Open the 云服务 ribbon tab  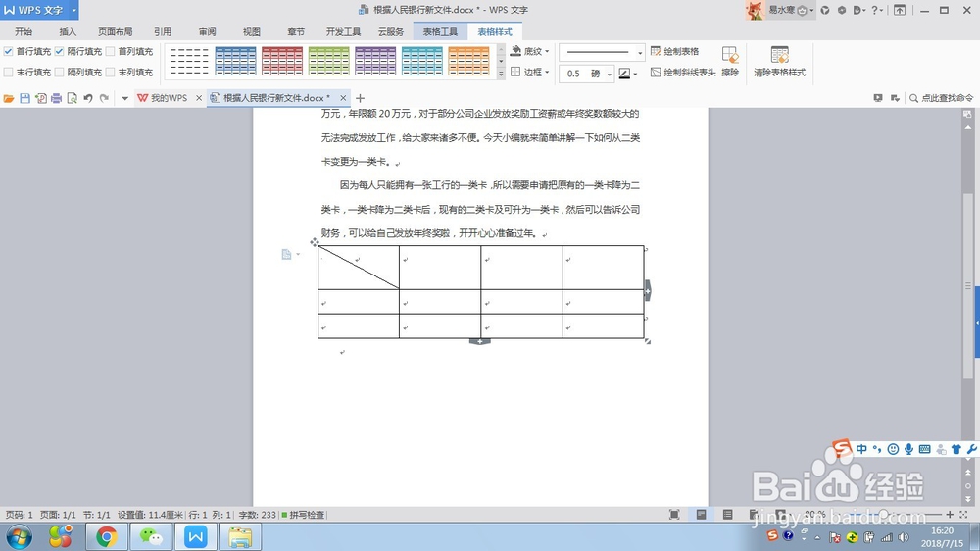pyautogui.click(x=391, y=32)
